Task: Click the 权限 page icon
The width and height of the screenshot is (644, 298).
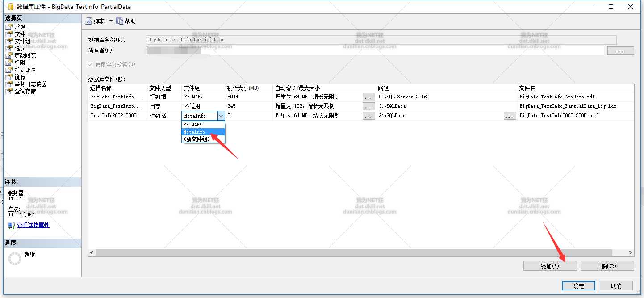Action: click(9, 63)
